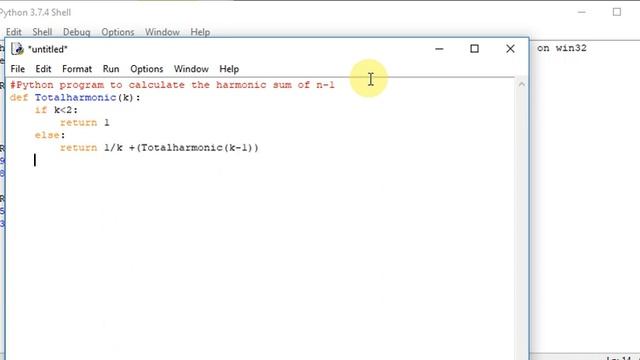This screenshot has width=640, height=360.
Task: Open Debug menu in Python Shell window
Action: [x=76, y=32]
